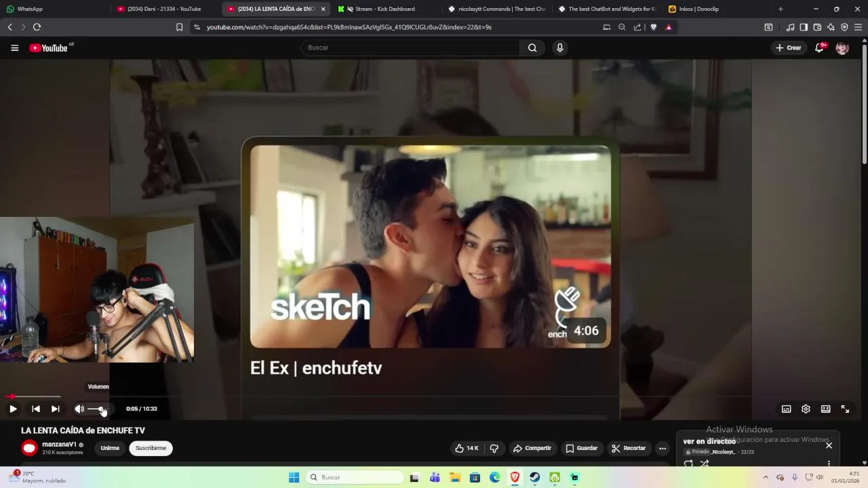Open a new browser tab
This screenshot has width=868, height=488.
[x=781, y=9]
